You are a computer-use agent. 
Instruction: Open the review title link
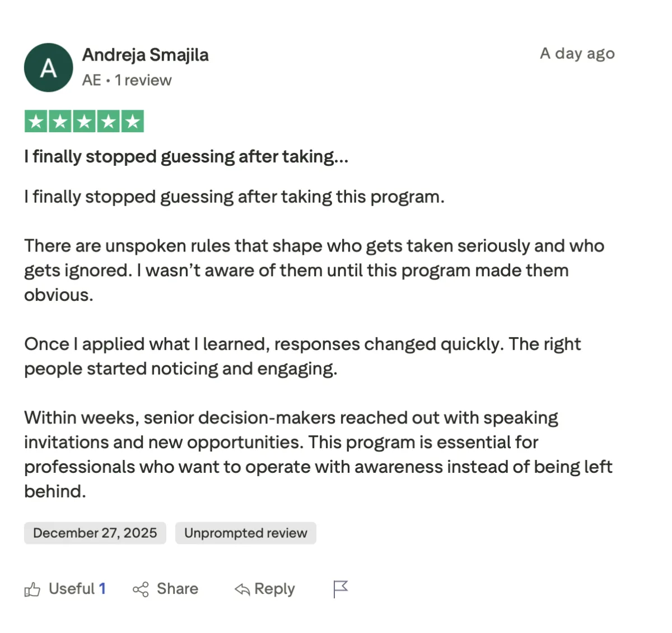(186, 157)
